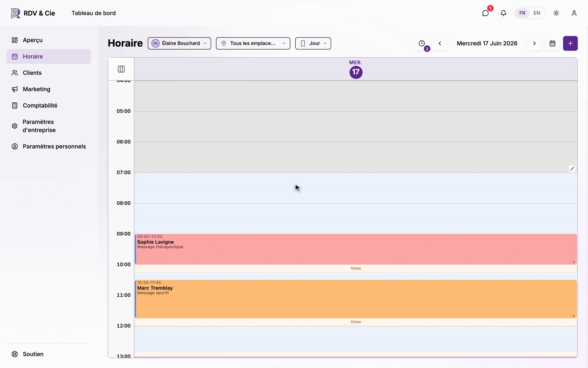Click the 15min buffer after Marc Tremblay
This screenshot has width=588, height=368.
pyautogui.click(x=356, y=322)
